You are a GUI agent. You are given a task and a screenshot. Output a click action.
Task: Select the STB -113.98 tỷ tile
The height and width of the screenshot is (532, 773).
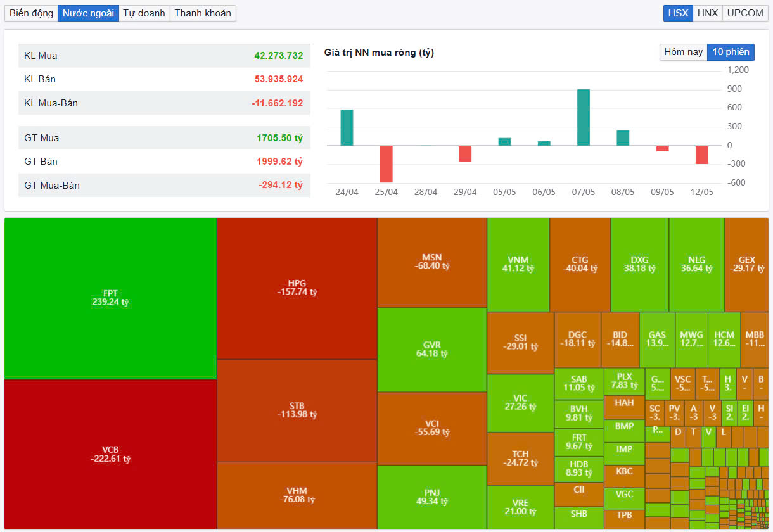[x=297, y=410]
